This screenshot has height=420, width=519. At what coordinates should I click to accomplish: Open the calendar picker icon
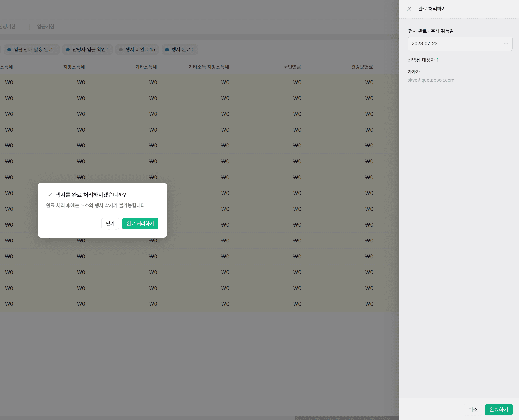pyautogui.click(x=506, y=44)
